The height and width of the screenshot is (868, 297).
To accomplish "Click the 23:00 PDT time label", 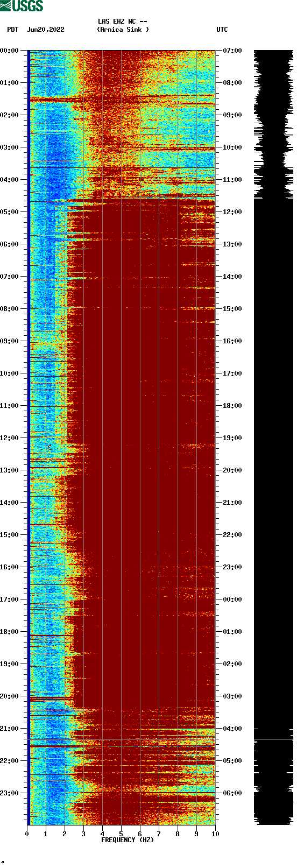I will click(x=10, y=793).
